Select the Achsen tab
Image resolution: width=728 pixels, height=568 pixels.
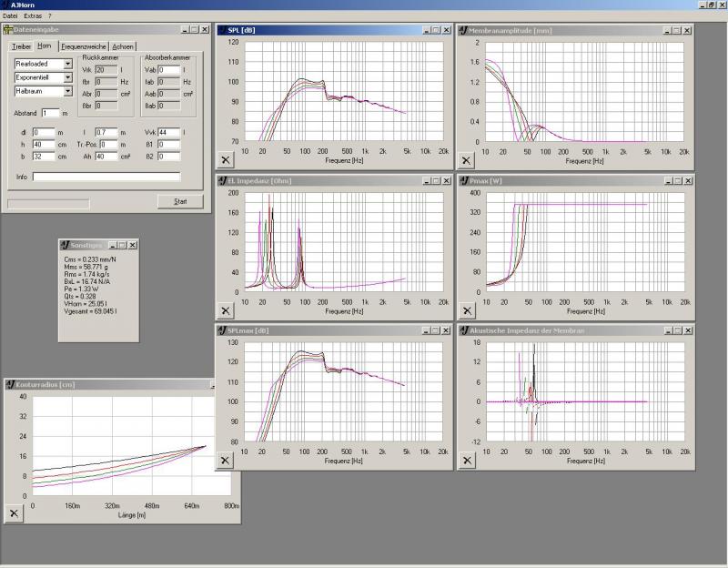pos(123,46)
